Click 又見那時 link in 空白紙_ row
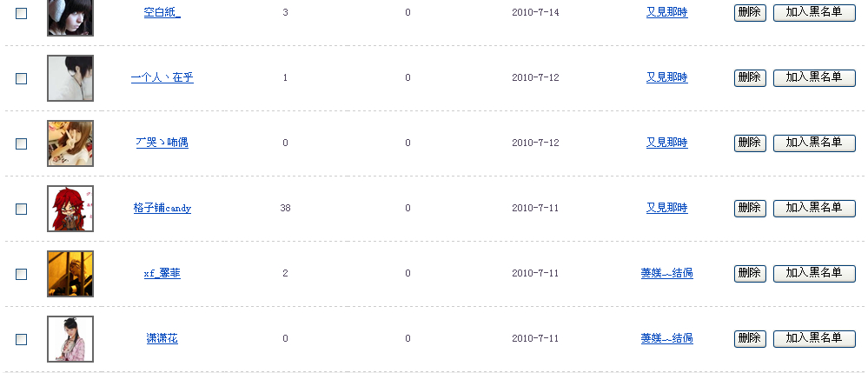Viewport: 868px width, 373px height. pos(666,12)
